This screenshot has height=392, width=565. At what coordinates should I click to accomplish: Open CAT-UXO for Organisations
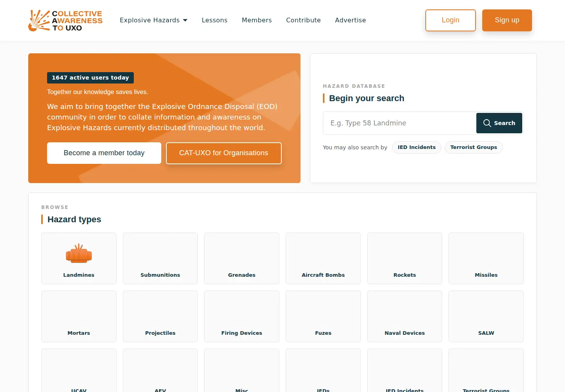coord(224,153)
